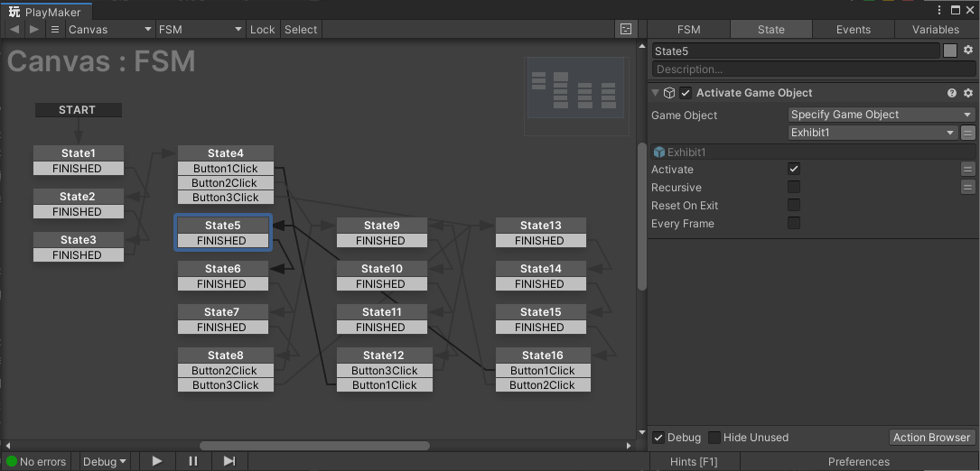Click the Exhibit1 object reference field
Viewport: 980px width, 471px height.
click(813, 152)
